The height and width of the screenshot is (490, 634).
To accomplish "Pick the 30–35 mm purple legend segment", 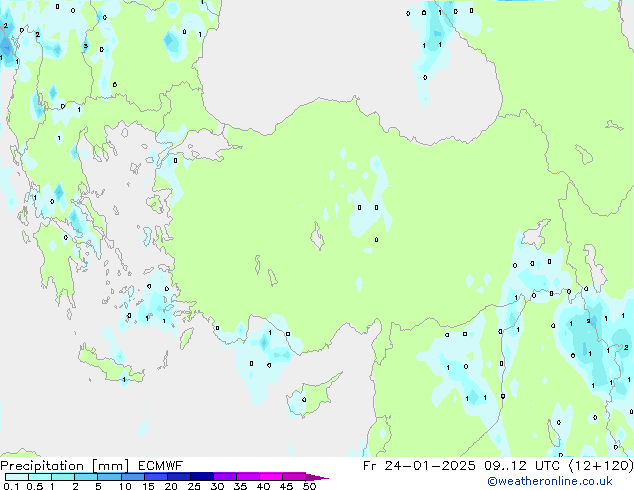I will (224, 477).
